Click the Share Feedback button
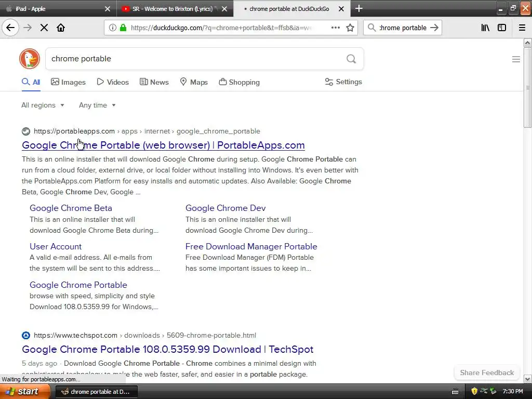This screenshot has height=399, width=532. click(487, 373)
